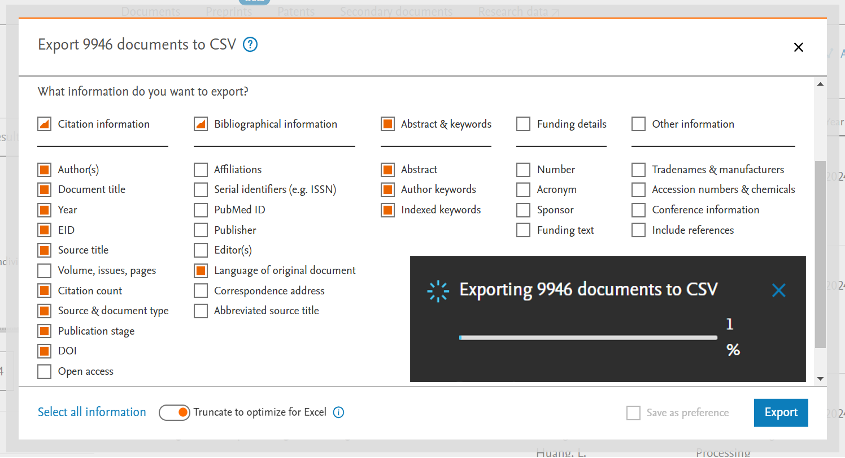Image resolution: width=845 pixels, height=458 pixels.
Task: Click the exporting spinner icon
Action: click(x=437, y=291)
